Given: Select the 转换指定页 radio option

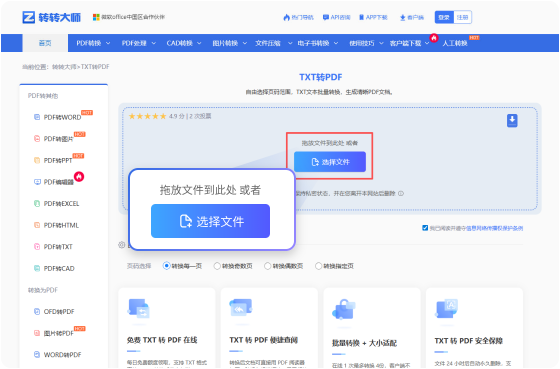Looking at the screenshot, I should (x=318, y=266).
